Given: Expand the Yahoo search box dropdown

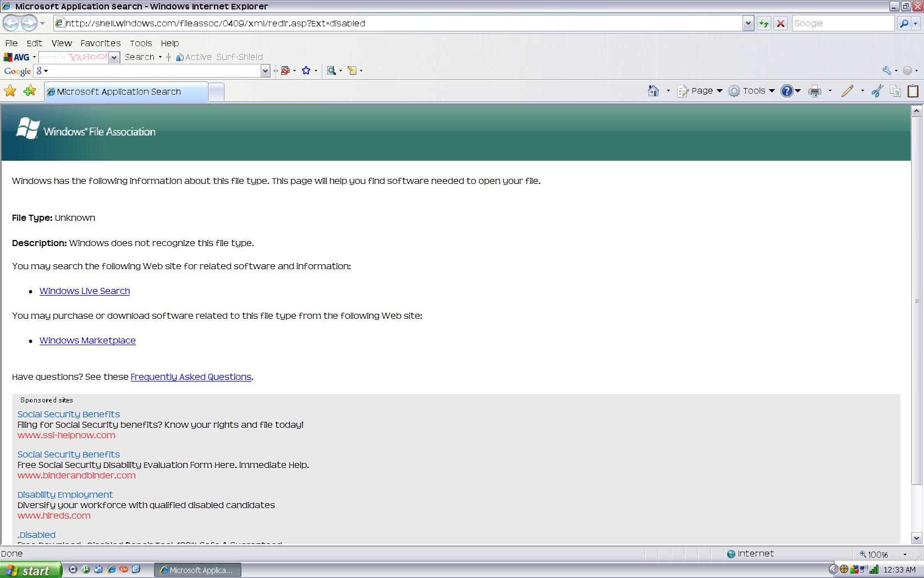Looking at the screenshot, I should coord(114,57).
